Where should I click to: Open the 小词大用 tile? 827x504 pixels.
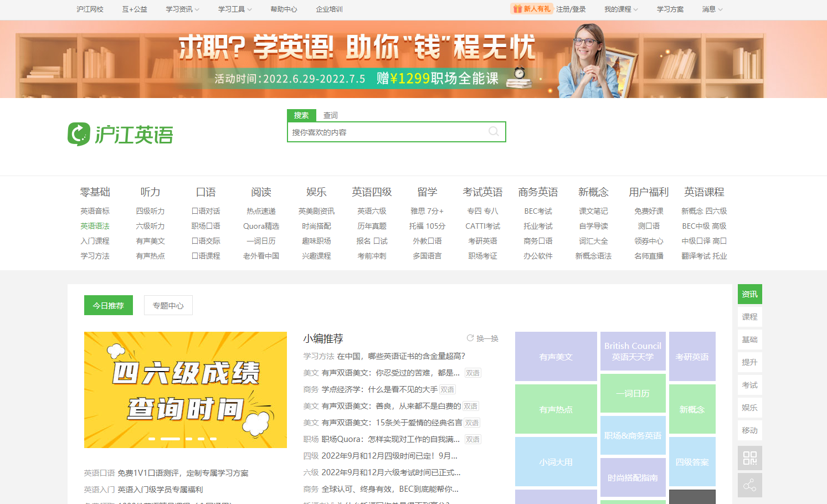(556, 462)
